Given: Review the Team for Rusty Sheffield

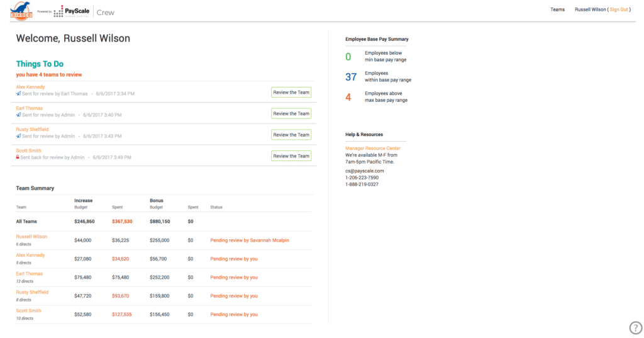Looking at the screenshot, I should pos(291,135).
